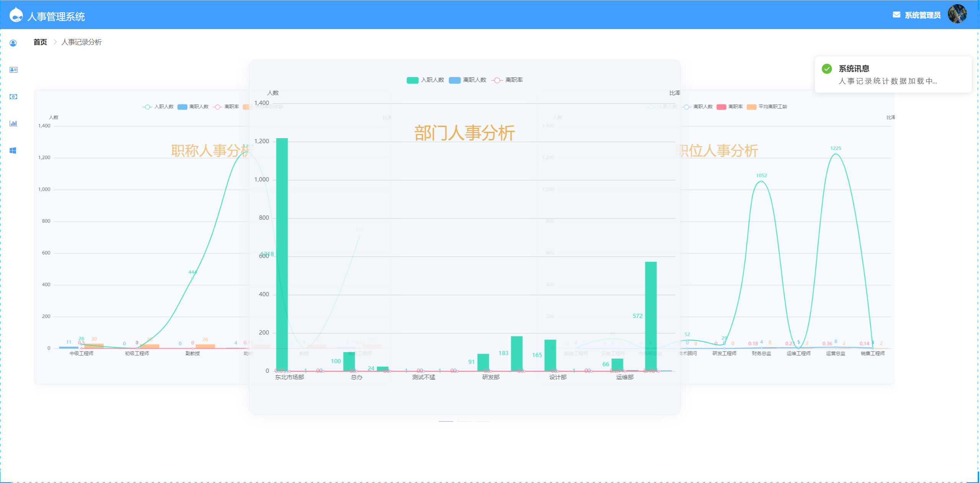The image size is (980, 483).
Task: Click the user circle sidebar icon
Action: click(13, 43)
